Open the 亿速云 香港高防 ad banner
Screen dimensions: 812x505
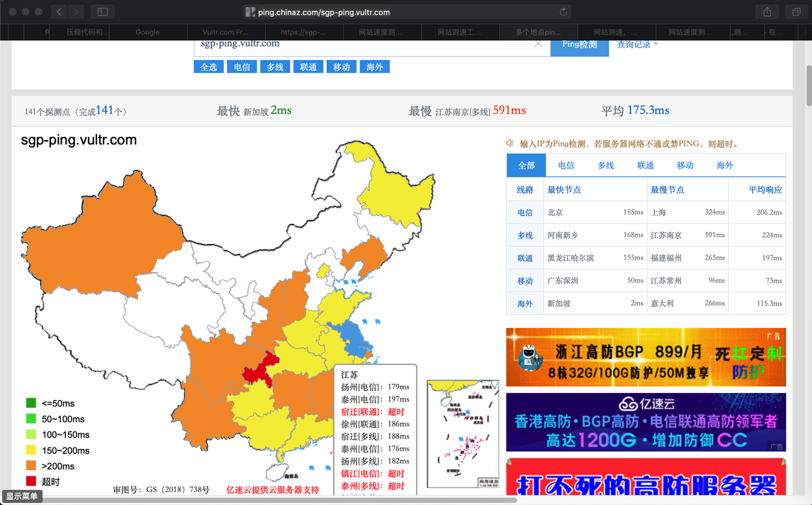coord(646,422)
